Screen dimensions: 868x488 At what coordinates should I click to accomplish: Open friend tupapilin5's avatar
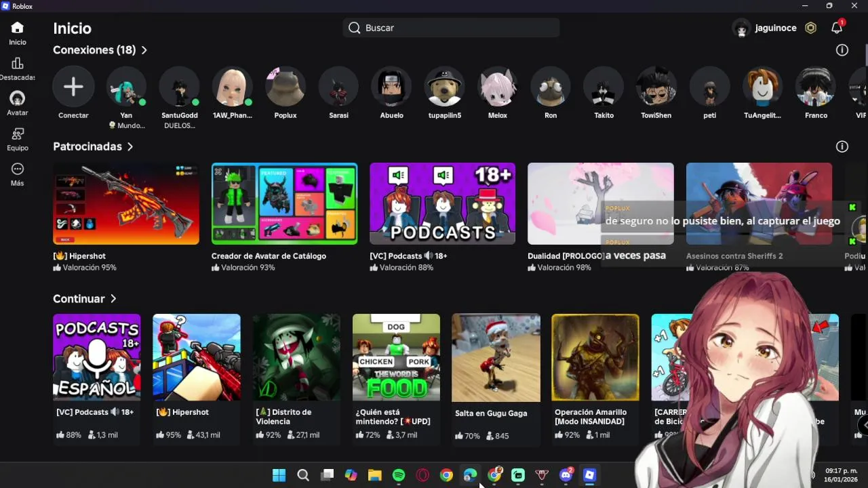point(445,86)
